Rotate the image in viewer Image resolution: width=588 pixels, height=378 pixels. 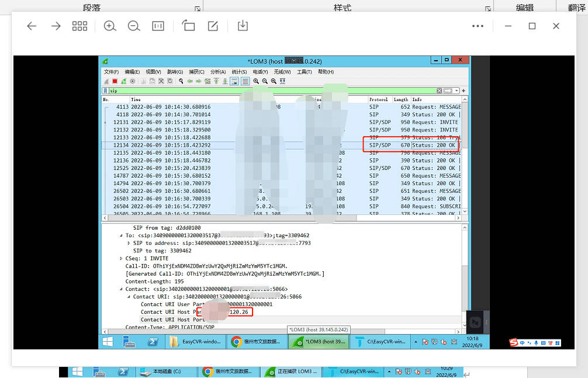click(189, 26)
